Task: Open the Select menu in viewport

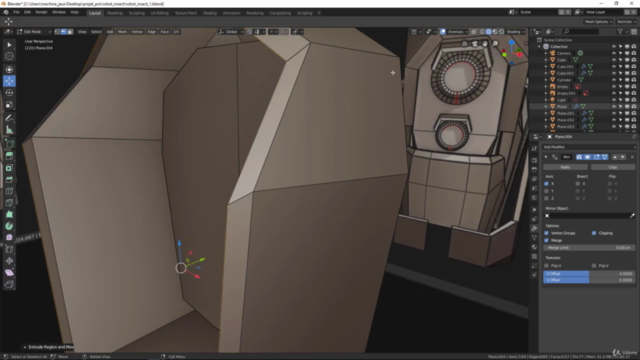Action: [x=96, y=32]
